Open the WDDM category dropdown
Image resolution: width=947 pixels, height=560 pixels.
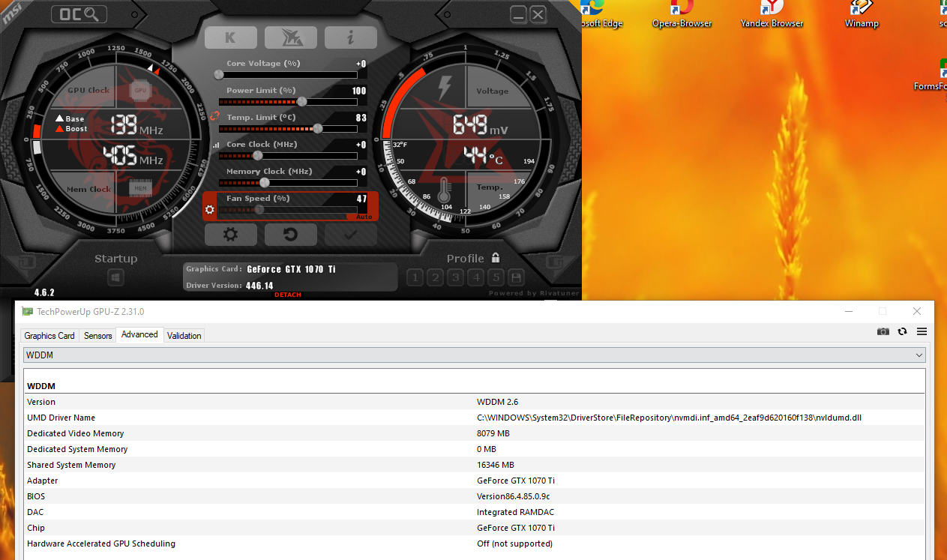pyautogui.click(x=475, y=355)
